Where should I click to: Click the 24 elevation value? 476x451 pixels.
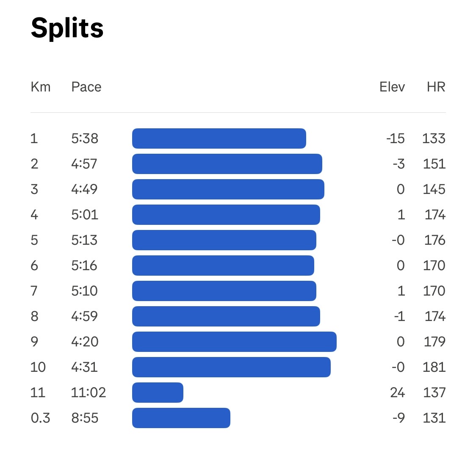pyautogui.click(x=397, y=393)
